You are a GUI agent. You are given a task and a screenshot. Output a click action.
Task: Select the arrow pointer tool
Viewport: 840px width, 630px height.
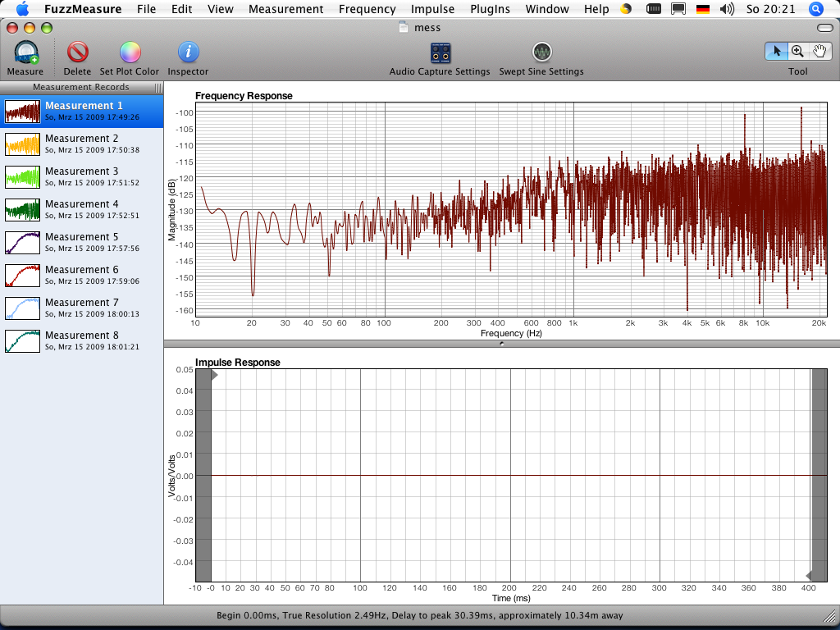(x=776, y=52)
